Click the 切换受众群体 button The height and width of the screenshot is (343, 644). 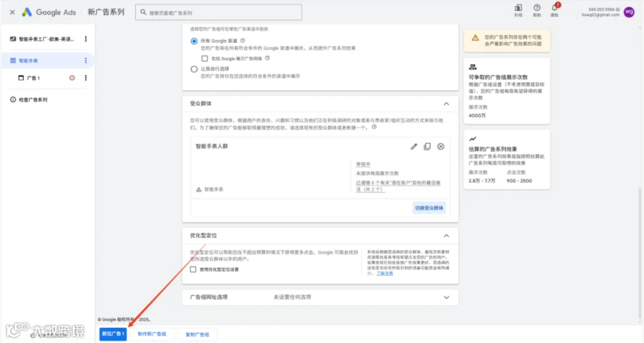tap(429, 208)
